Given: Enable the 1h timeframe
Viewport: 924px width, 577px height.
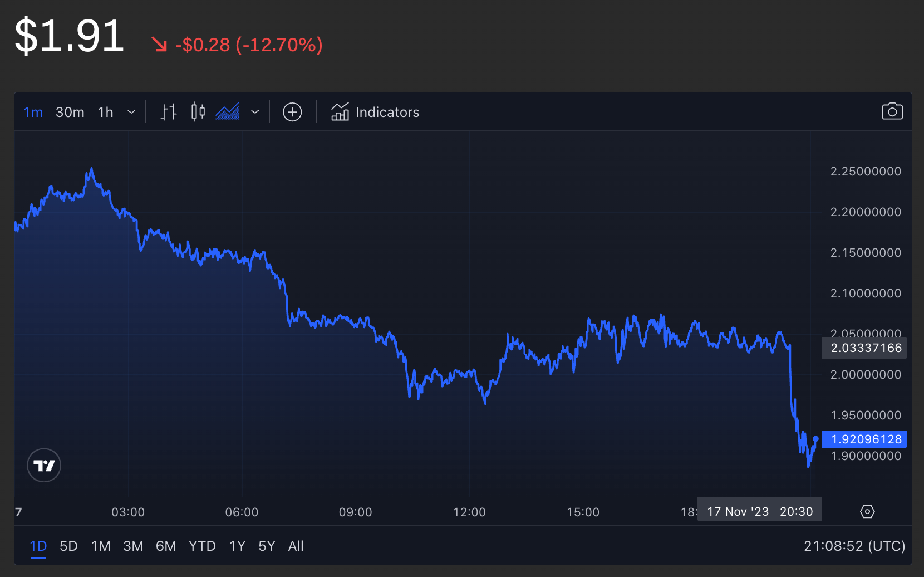Looking at the screenshot, I should 105,112.
